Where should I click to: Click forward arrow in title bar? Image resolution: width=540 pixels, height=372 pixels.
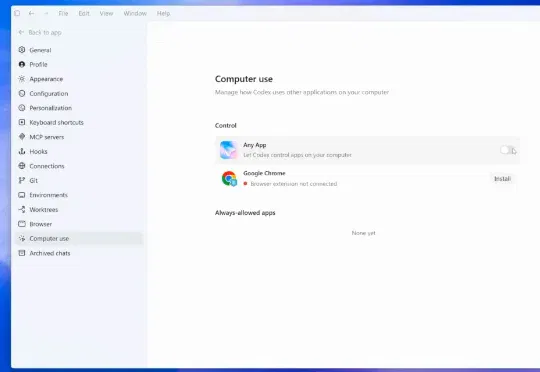pyautogui.click(x=46, y=13)
